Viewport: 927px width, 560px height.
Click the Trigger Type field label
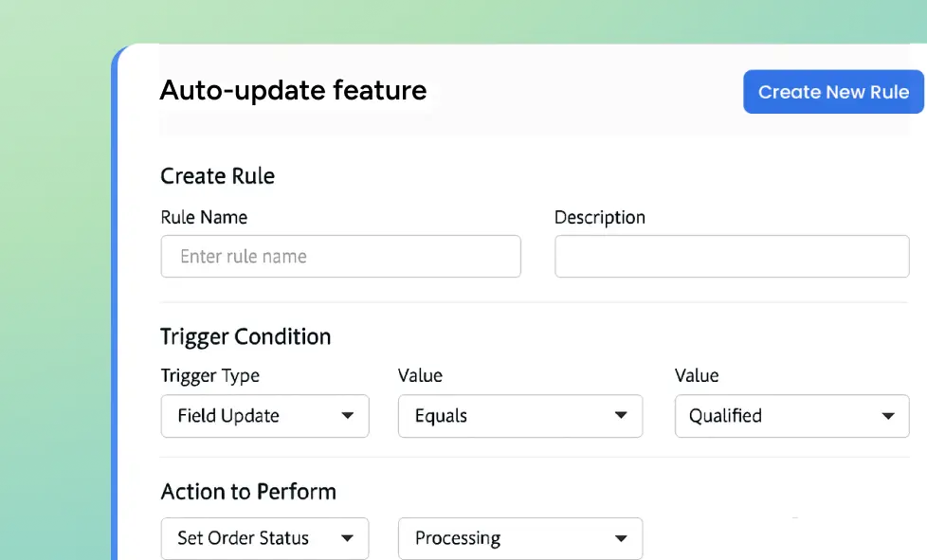209,376
